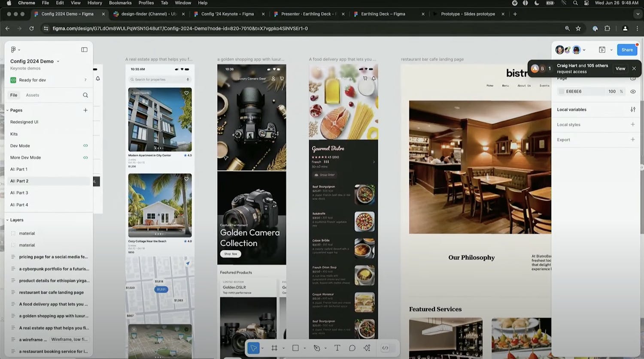Click the blue Share button
Viewport: 644px width, 359px height.
627,50
